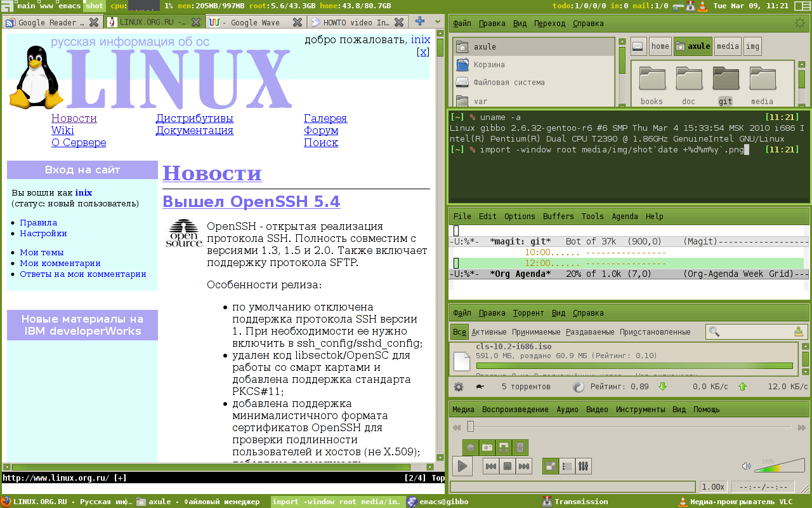Click 'Настройки' link in login panel
The image size is (812, 508).
pyautogui.click(x=43, y=233)
